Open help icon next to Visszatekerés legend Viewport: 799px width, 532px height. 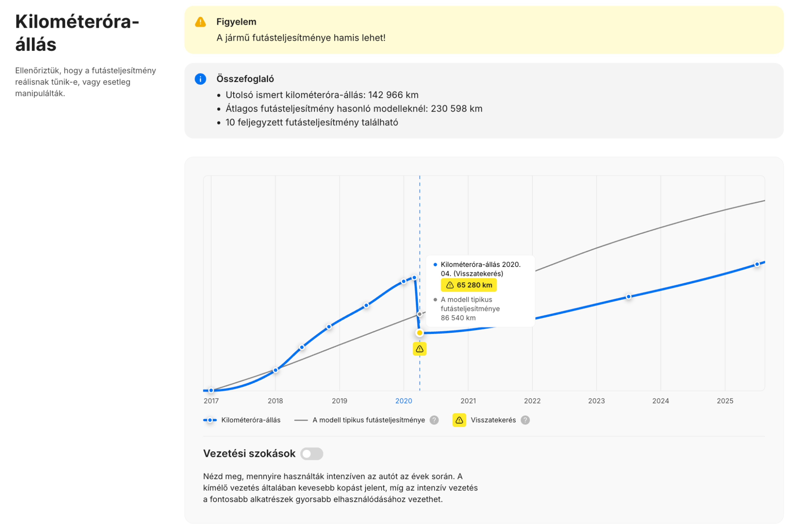coord(525,420)
